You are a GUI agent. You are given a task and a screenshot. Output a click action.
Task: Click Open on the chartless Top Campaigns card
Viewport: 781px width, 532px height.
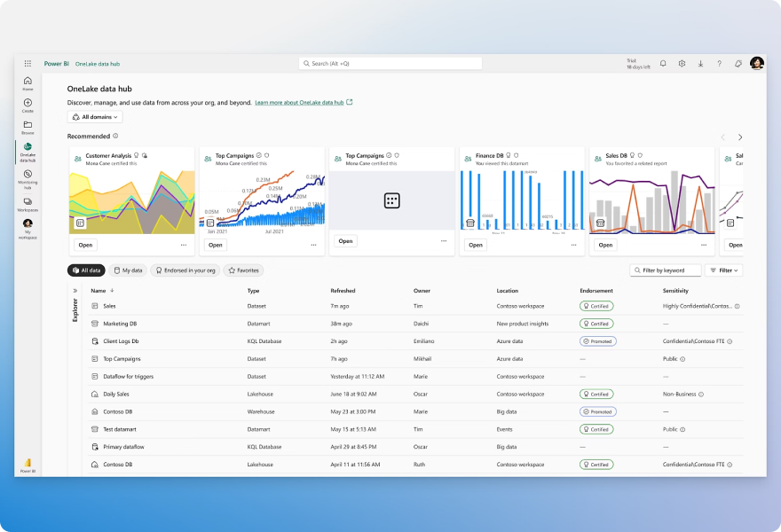click(345, 241)
